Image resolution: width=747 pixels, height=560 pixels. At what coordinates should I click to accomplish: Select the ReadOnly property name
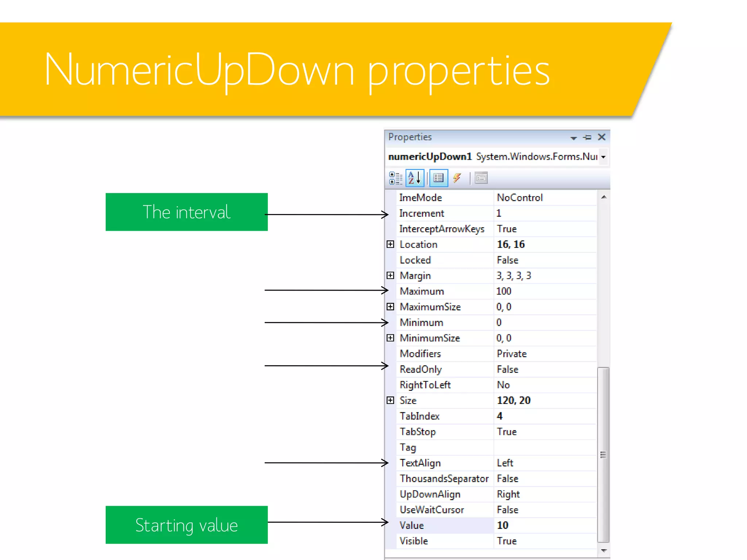click(421, 369)
